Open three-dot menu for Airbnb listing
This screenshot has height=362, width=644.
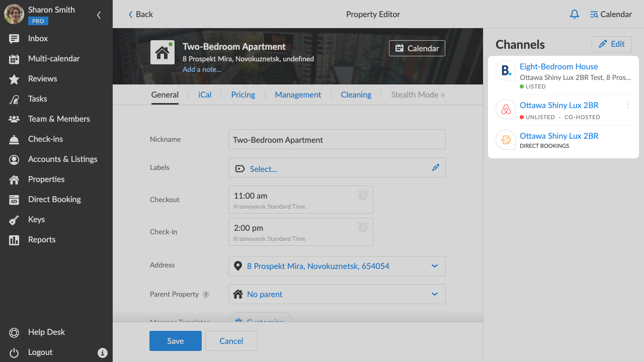coord(628,104)
